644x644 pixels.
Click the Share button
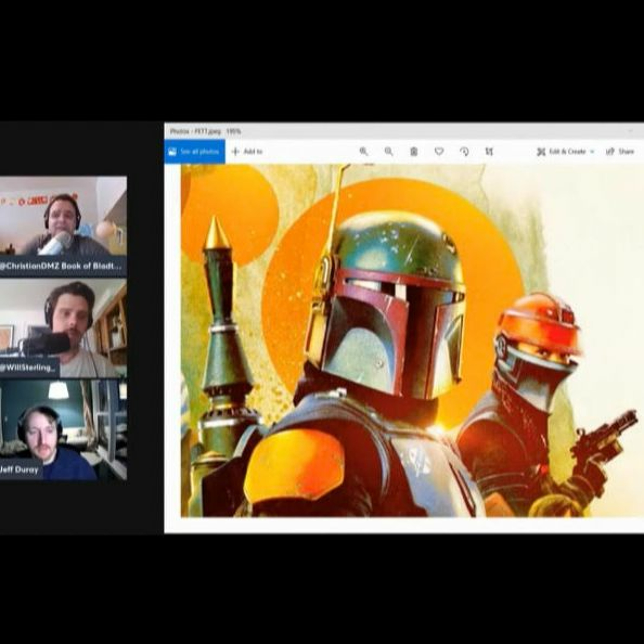pyautogui.click(x=620, y=152)
